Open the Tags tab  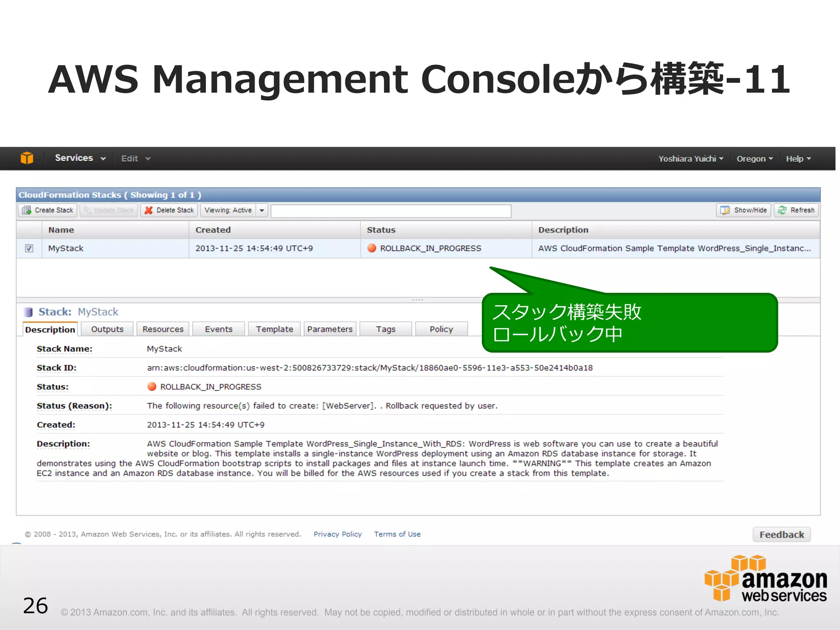(386, 329)
